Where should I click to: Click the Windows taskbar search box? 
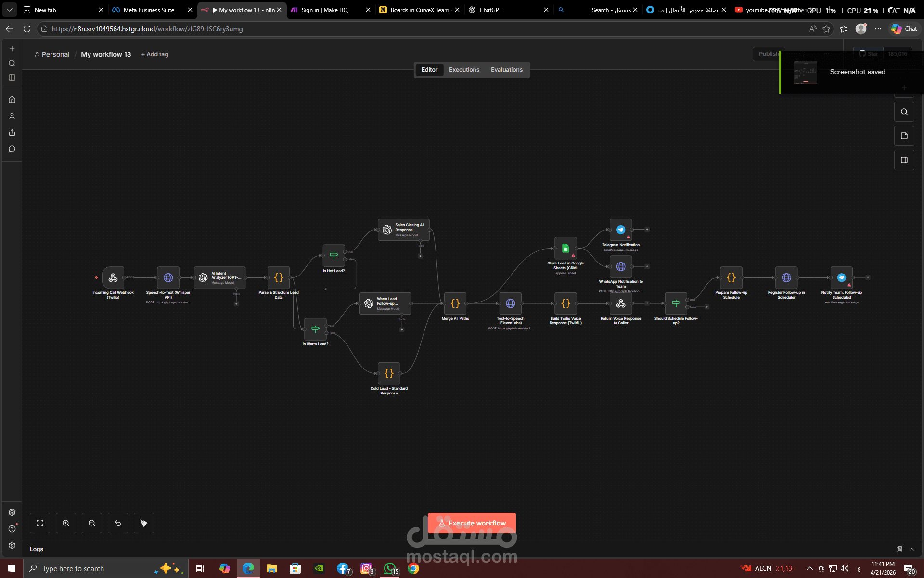(x=106, y=568)
